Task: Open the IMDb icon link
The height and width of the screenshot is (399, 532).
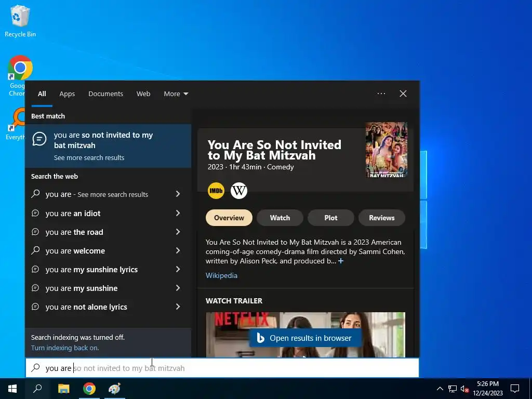Action: [216, 191]
